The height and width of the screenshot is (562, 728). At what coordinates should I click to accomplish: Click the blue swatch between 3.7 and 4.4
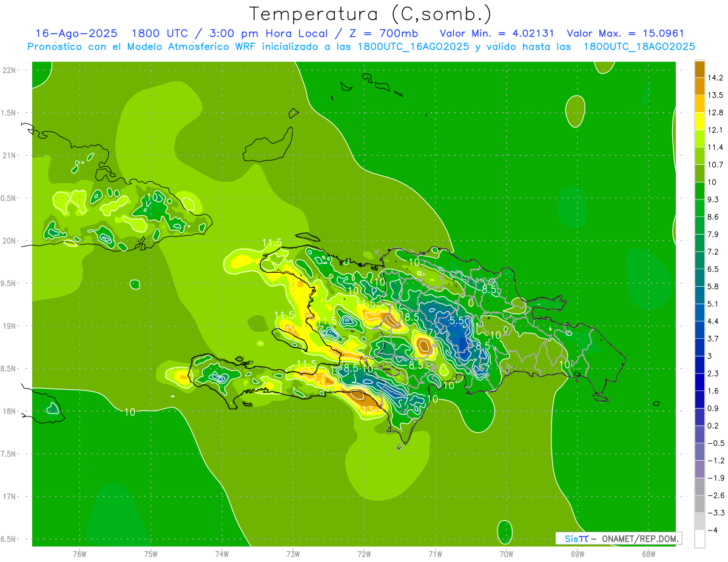699,330
